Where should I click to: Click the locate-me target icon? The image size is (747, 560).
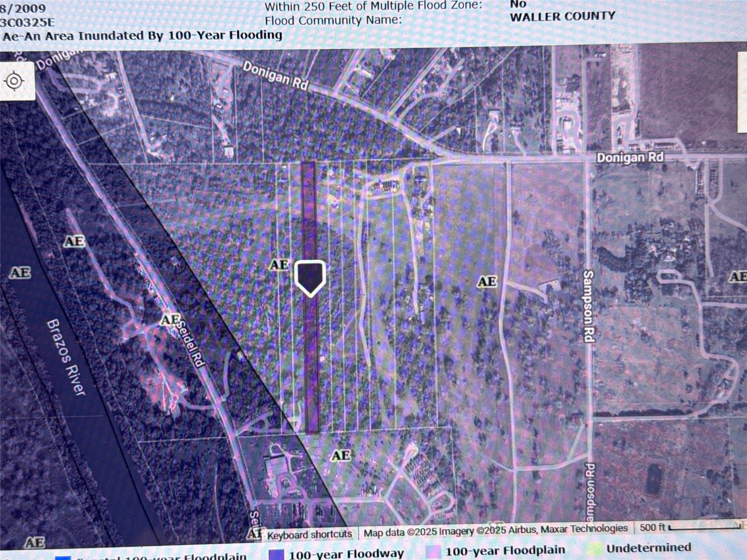pyautogui.click(x=15, y=81)
